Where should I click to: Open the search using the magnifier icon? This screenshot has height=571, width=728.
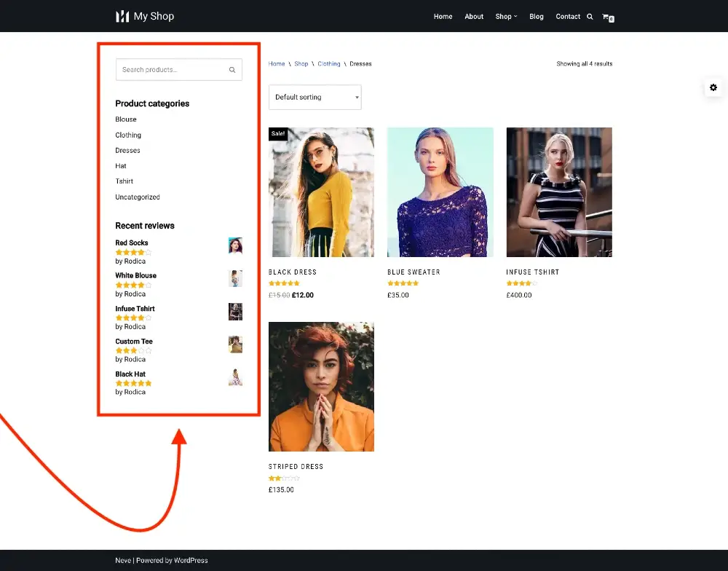[591, 16]
